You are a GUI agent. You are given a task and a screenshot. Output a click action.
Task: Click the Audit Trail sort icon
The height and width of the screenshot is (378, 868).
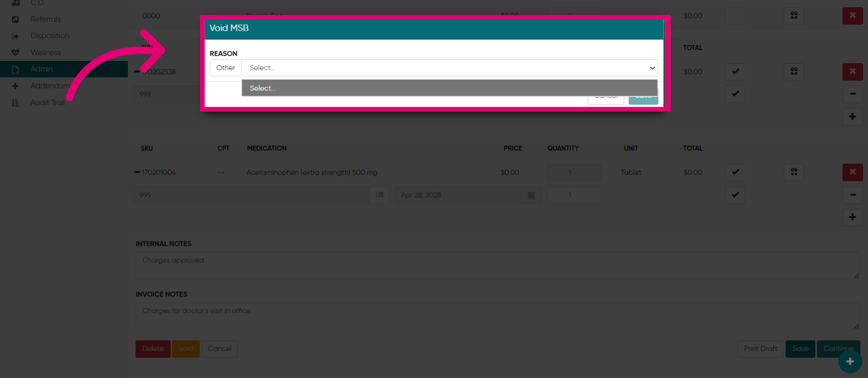(15, 103)
